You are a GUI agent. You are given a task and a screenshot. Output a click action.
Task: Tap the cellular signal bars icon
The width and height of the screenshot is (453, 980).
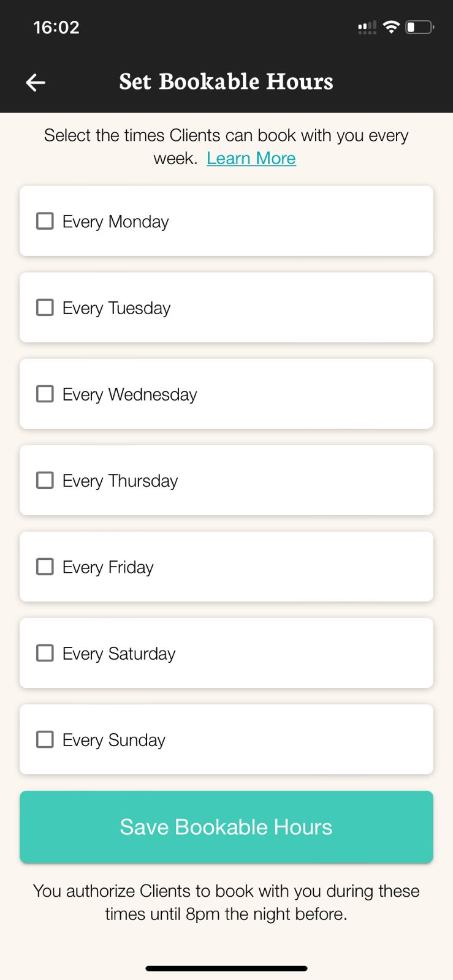pos(367,27)
